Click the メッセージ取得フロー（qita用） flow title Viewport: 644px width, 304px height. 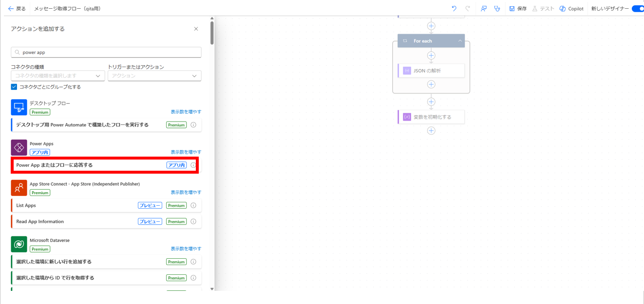point(67,9)
